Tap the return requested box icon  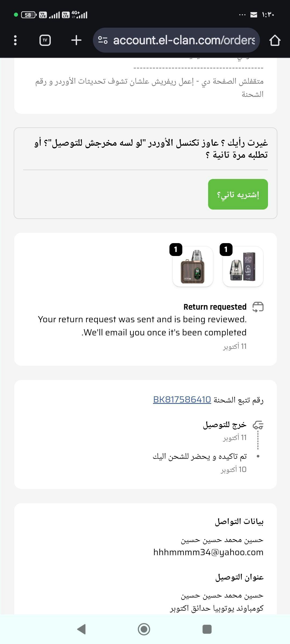(258, 307)
